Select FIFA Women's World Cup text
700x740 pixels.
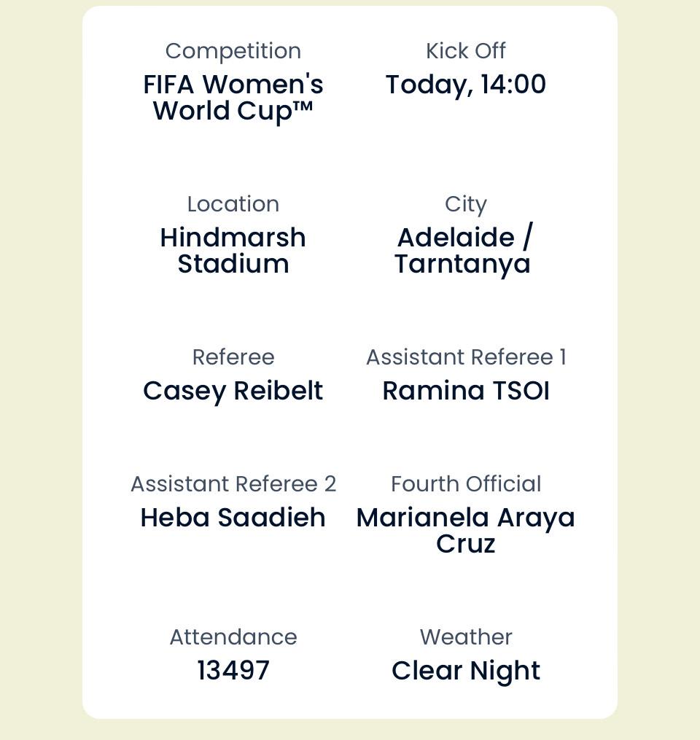point(233,98)
